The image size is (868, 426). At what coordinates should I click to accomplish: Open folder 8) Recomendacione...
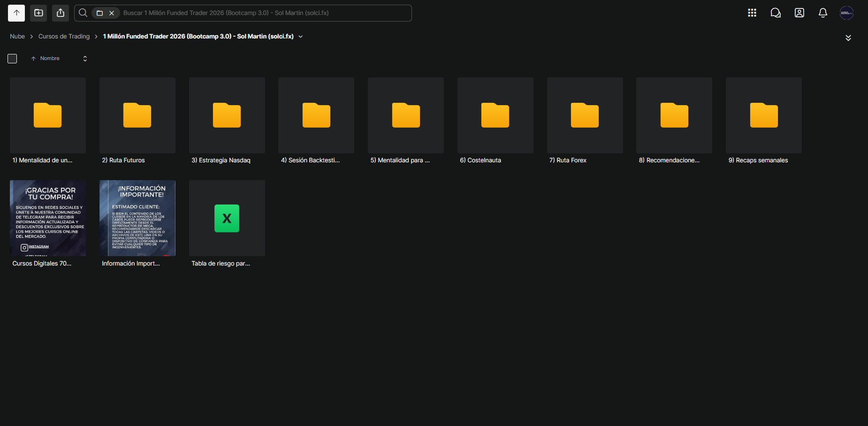pos(674,115)
